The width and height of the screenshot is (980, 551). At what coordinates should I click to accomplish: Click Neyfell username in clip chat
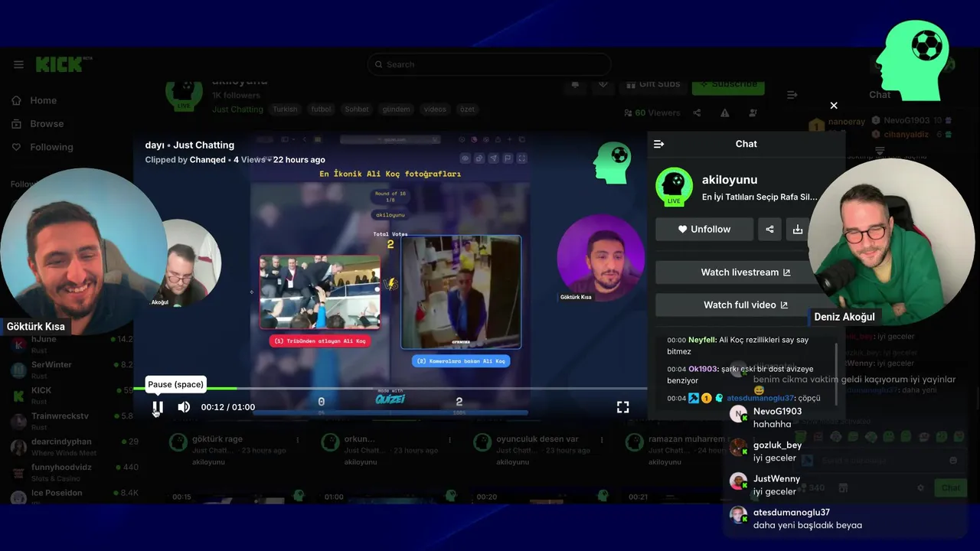[x=702, y=340]
